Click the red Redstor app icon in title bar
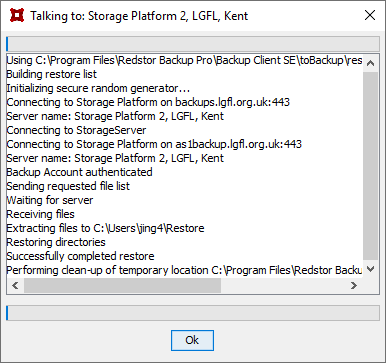Image resolution: width=386 pixels, height=363 pixels. coord(17,15)
